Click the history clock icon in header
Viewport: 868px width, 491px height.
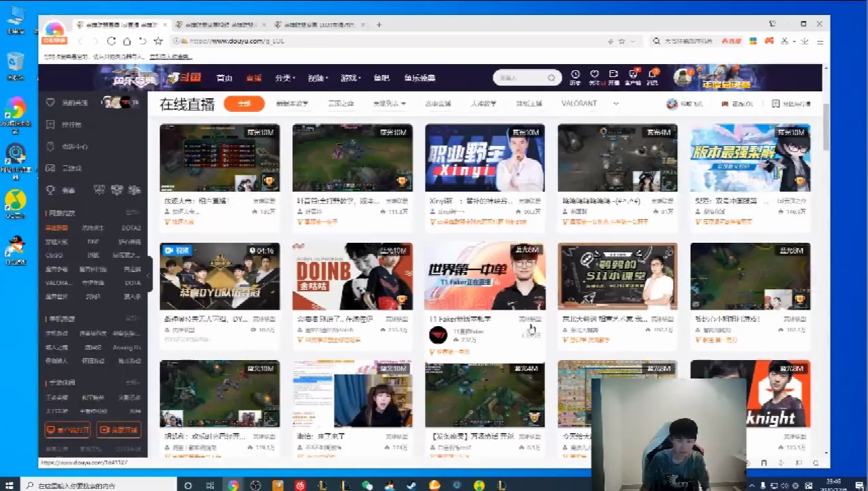click(575, 74)
